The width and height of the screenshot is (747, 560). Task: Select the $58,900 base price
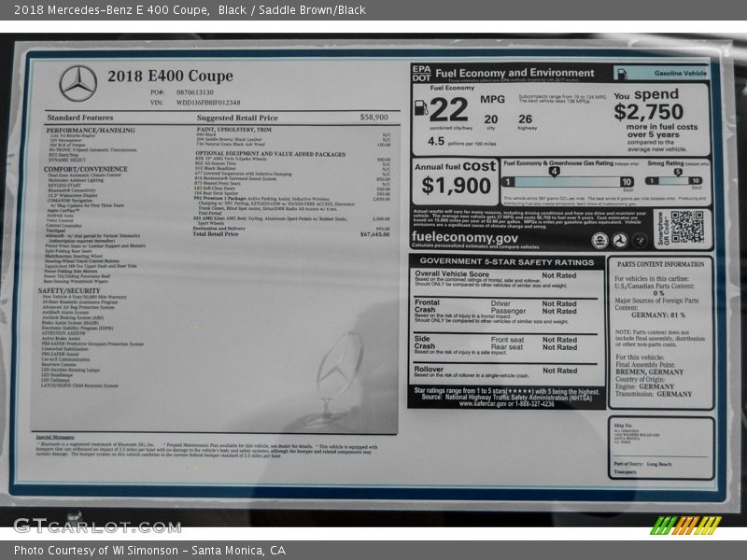[374, 118]
